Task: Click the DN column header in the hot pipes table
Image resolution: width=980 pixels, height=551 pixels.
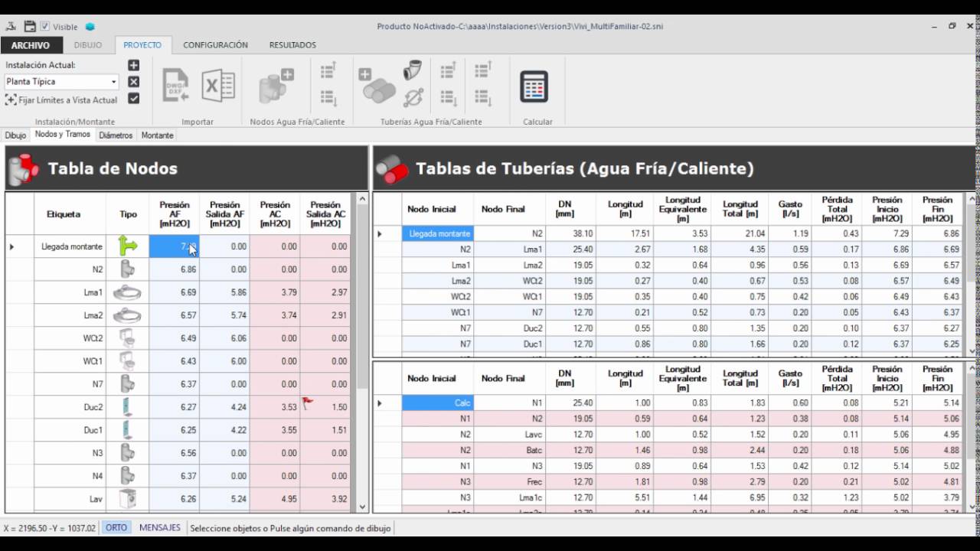Action: (565, 378)
